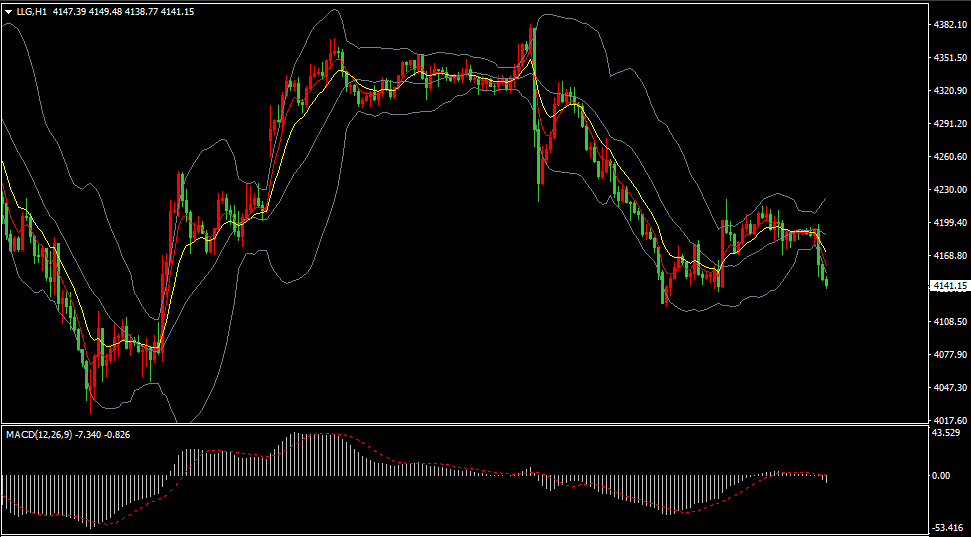This screenshot has width=971, height=537.
Task: Click the -53.416 MACD scale value
Action: point(947,528)
